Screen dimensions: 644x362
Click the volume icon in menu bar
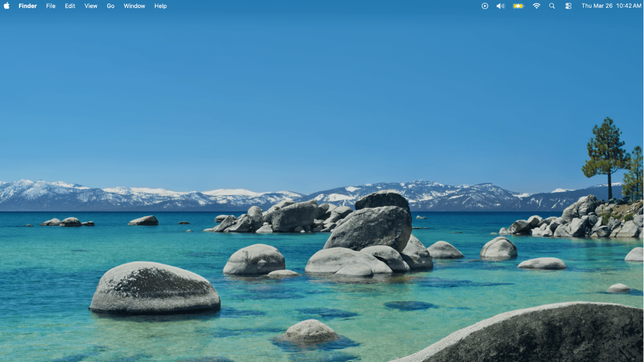pos(500,6)
